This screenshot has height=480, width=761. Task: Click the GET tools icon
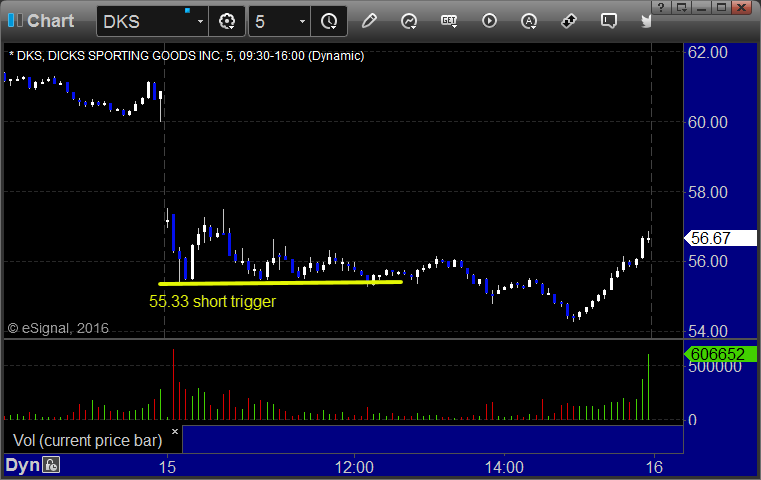click(x=449, y=21)
